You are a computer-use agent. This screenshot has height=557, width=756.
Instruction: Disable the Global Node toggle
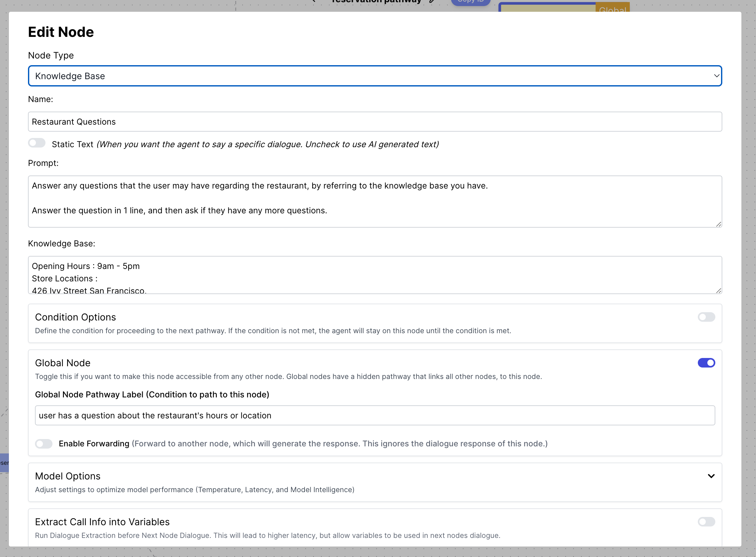point(706,363)
